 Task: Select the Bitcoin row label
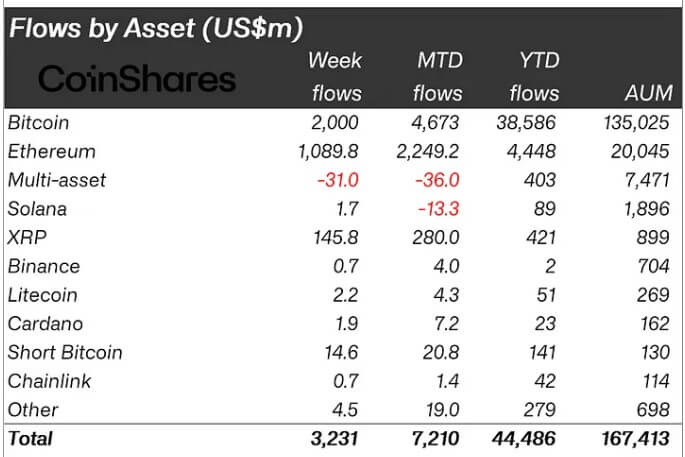click(38, 123)
